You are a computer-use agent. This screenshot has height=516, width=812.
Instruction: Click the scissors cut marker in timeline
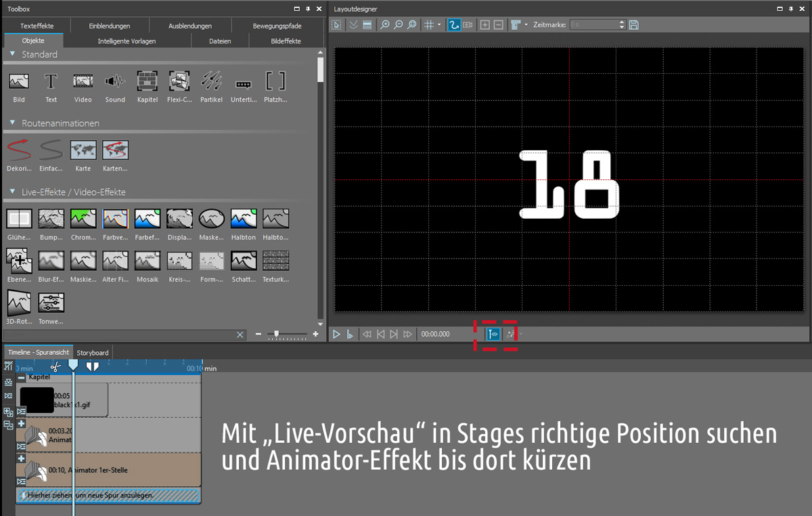pyautogui.click(x=55, y=366)
